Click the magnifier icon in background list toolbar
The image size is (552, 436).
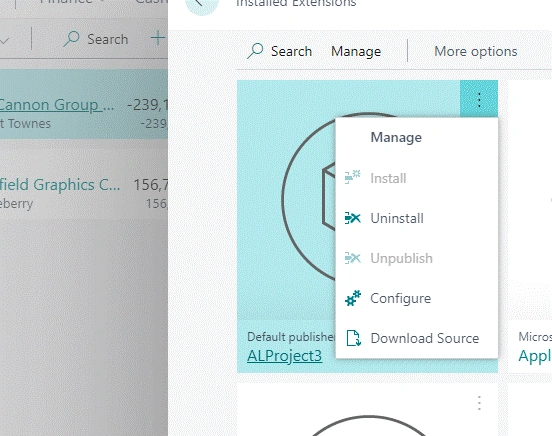click(71, 39)
